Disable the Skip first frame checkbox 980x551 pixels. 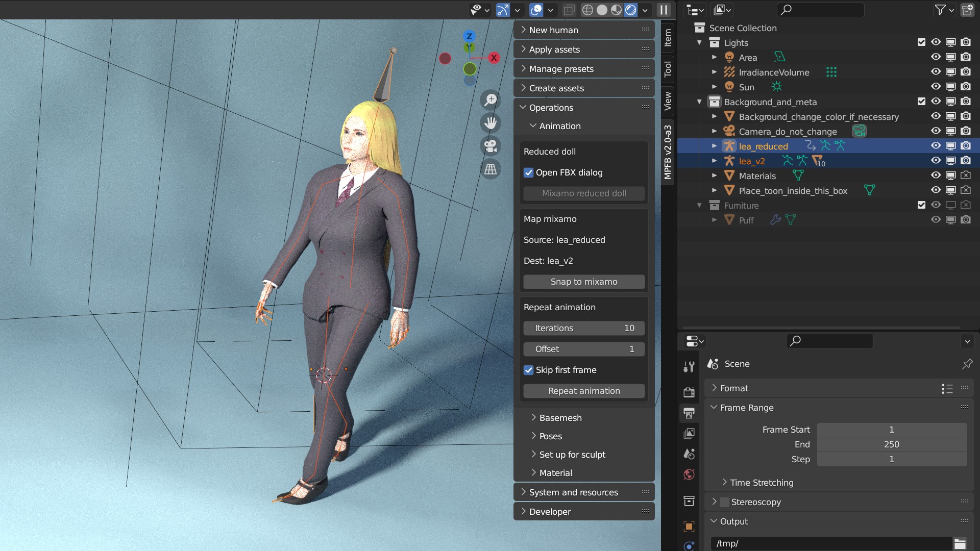[529, 370]
